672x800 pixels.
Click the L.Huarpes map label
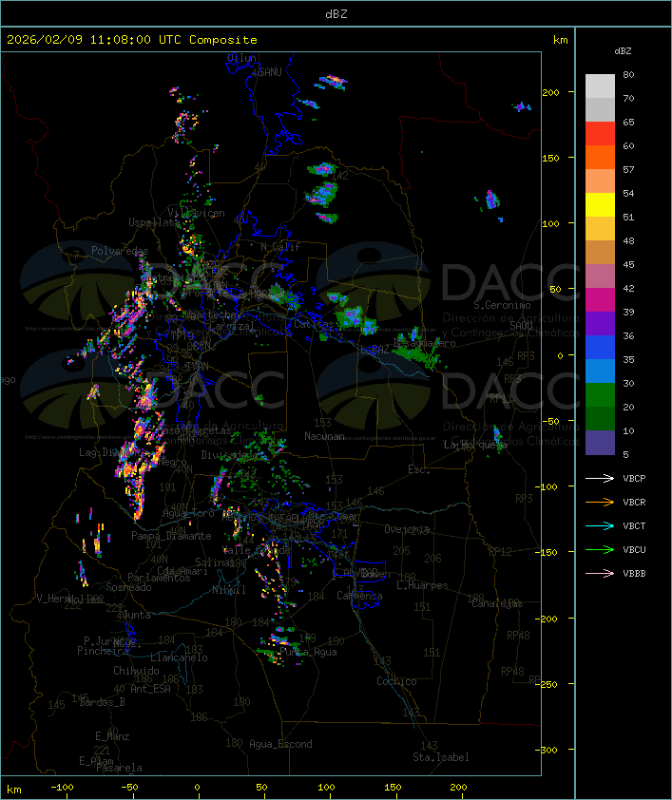pyautogui.click(x=422, y=585)
